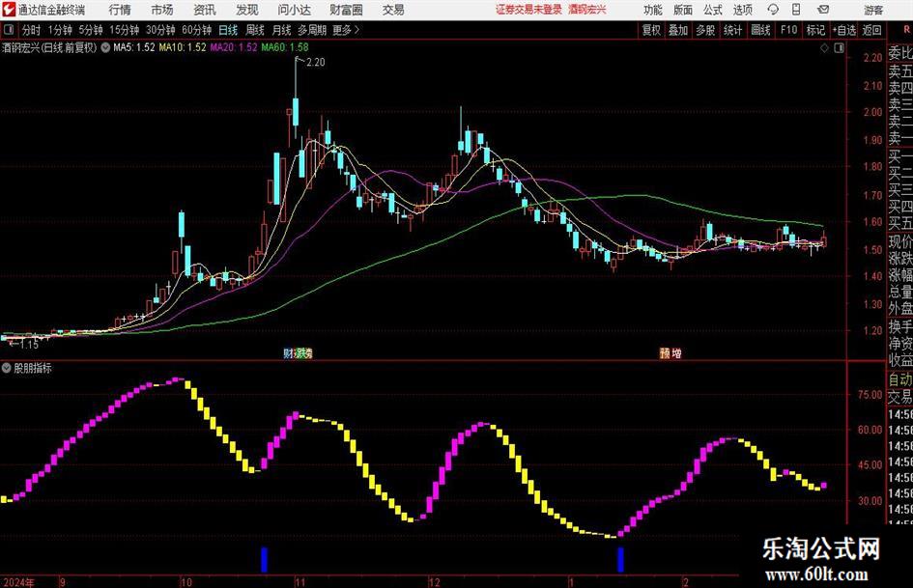Open the 问小达 menu
The height and width of the screenshot is (588, 913).
tap(294, 10)
